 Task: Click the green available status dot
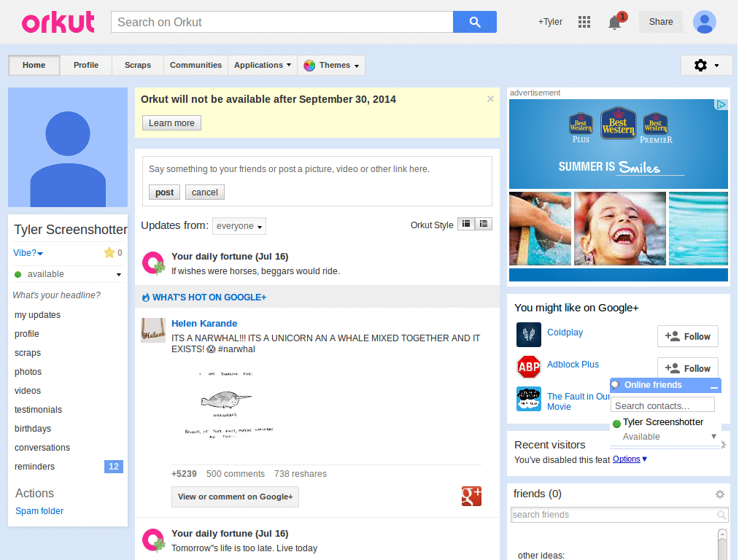(18, 274)
